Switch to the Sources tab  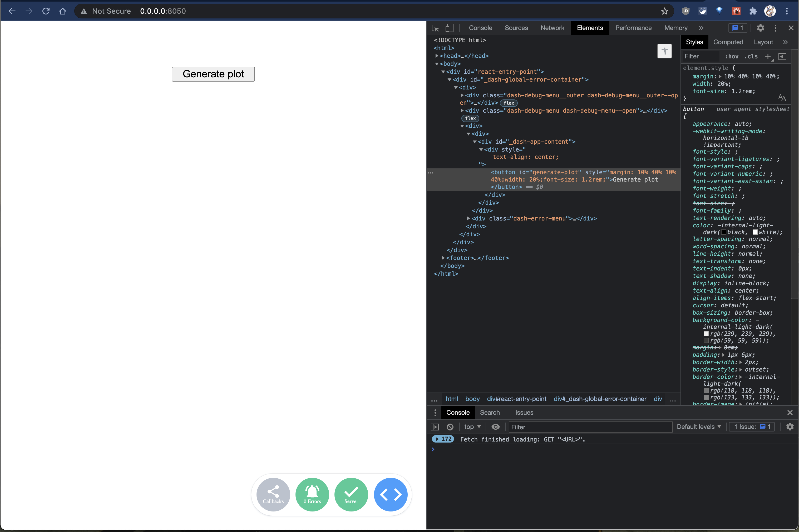point(516,28)
